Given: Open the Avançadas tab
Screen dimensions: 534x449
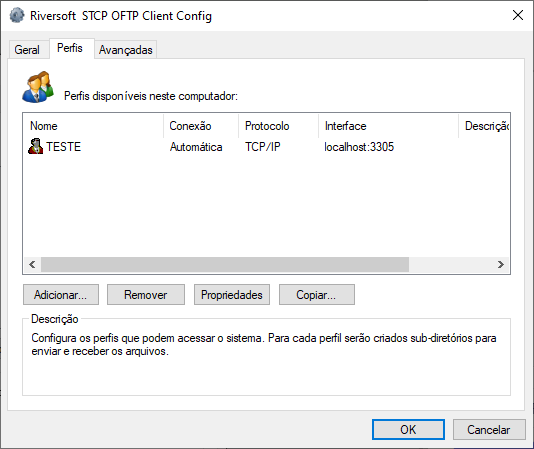Looking at the screenshot, I should tap(126, 50).
